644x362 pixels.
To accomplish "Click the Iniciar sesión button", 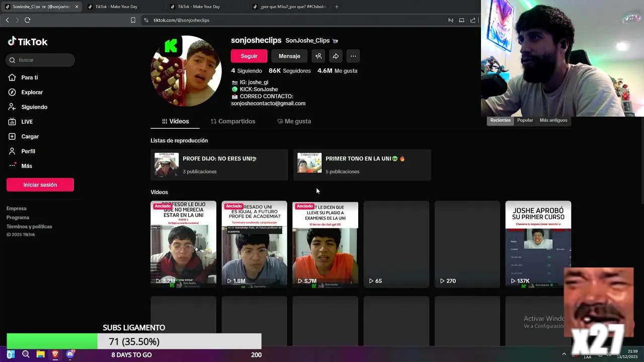I will [40, 185].
